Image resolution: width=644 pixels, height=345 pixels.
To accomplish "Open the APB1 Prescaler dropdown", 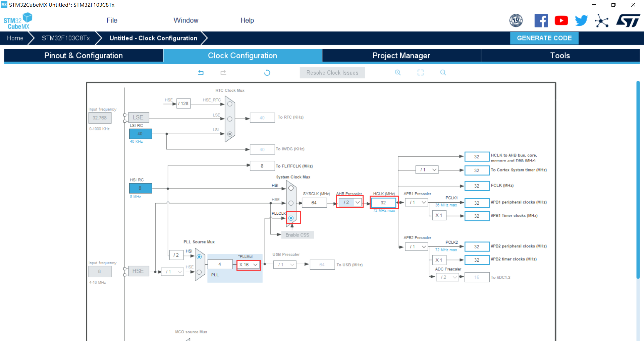I will pyautogui.click(x=416, y=202).
